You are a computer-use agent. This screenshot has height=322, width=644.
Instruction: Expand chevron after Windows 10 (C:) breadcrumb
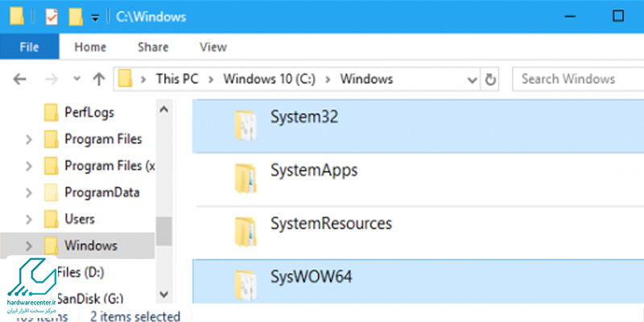(328, 79)
